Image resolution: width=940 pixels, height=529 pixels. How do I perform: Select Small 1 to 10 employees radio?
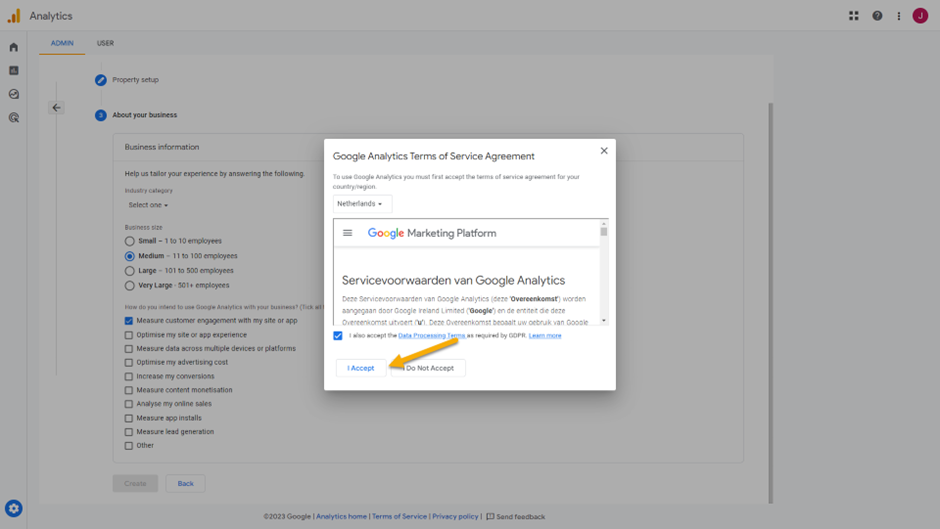[129, 241]
